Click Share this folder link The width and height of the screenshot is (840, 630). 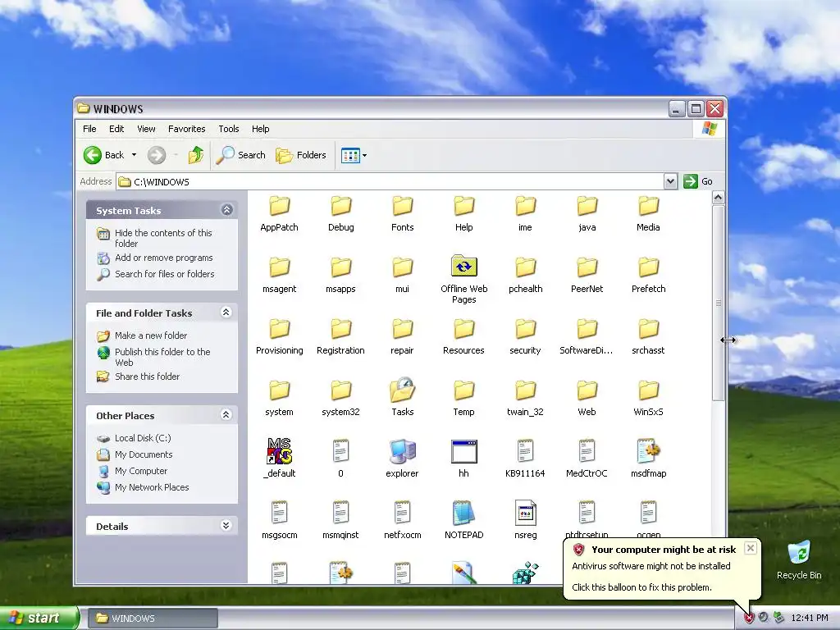coord(148,377)
